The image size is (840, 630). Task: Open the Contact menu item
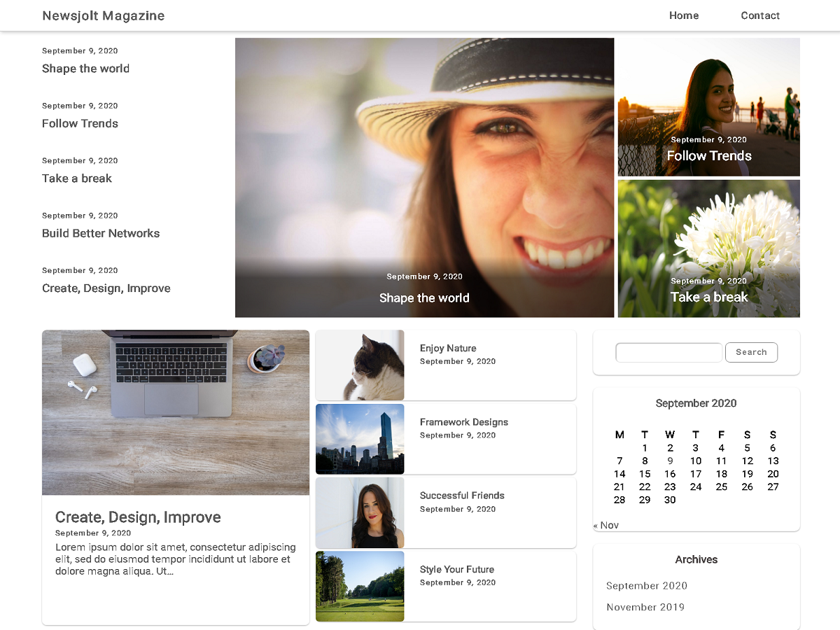(760, 15)
